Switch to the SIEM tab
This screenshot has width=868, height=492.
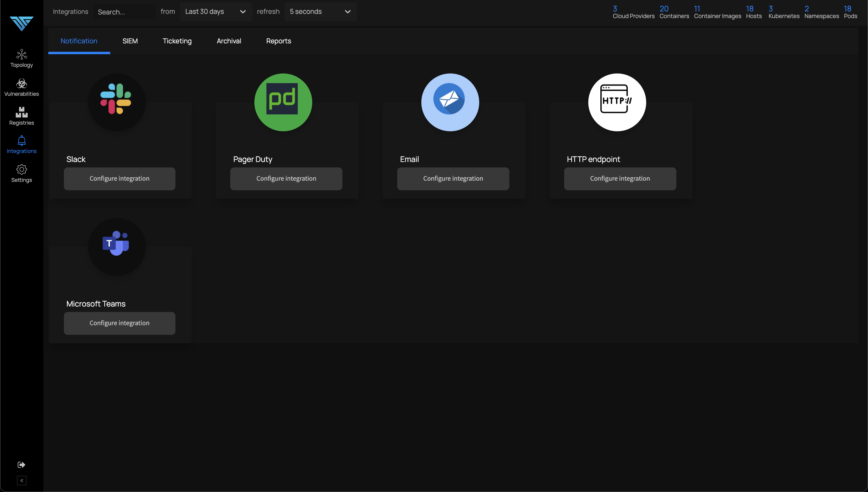[130, 41]
